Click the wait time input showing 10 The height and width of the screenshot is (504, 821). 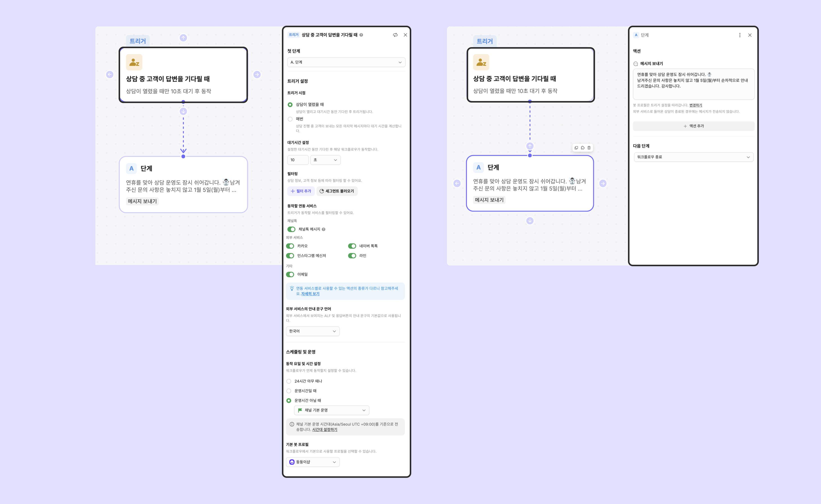coord(298,160)
